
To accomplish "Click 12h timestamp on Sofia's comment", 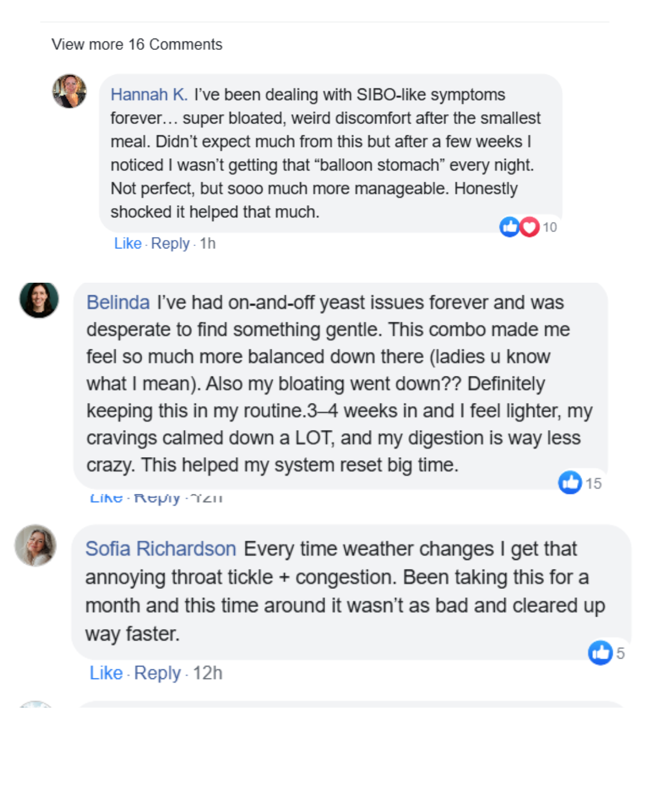I will coord(208,673).
